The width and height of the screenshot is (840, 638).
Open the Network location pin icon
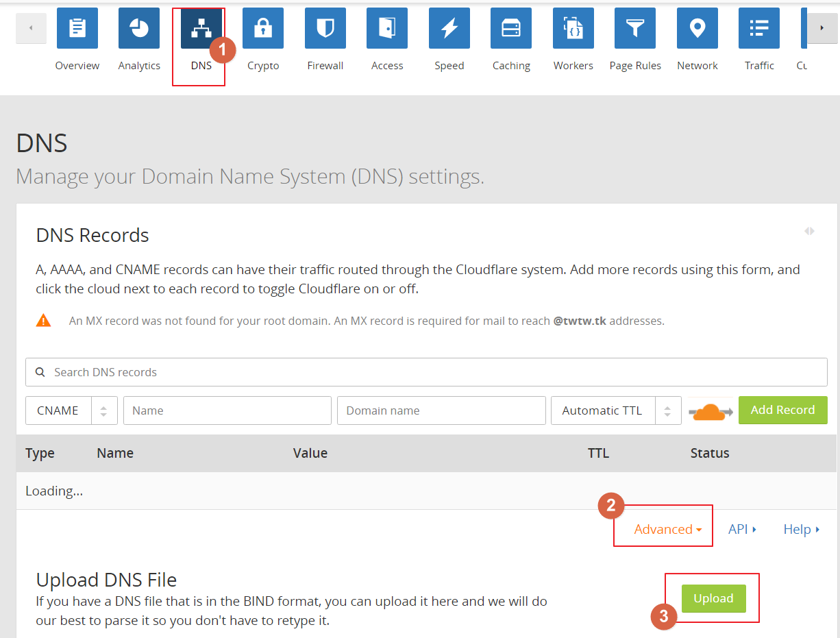(697, 28)
